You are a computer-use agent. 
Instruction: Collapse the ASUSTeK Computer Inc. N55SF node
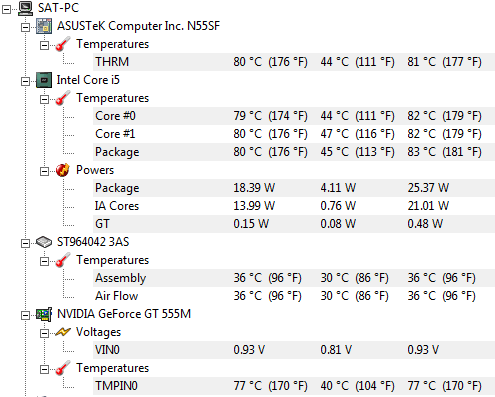25,28
